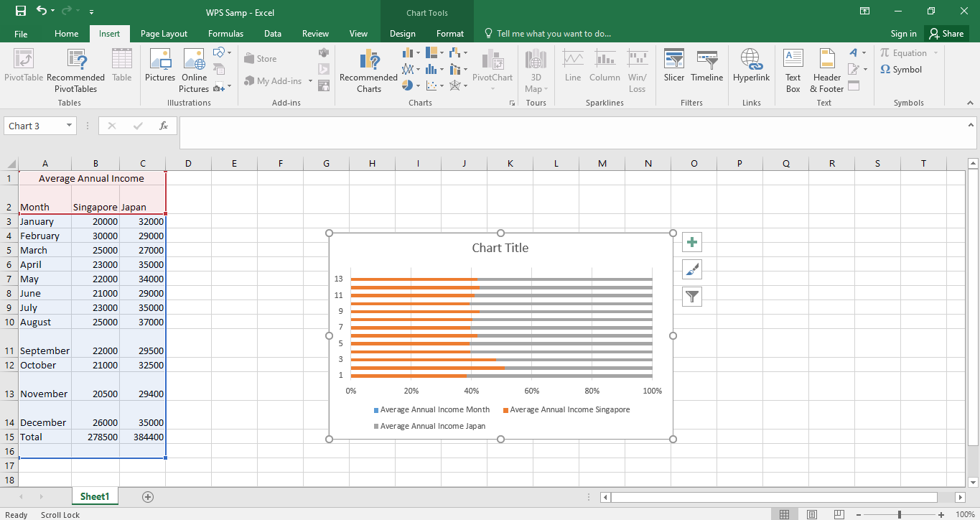Switch to the Design tab under Chart Tools

click(x=402, y=33)
